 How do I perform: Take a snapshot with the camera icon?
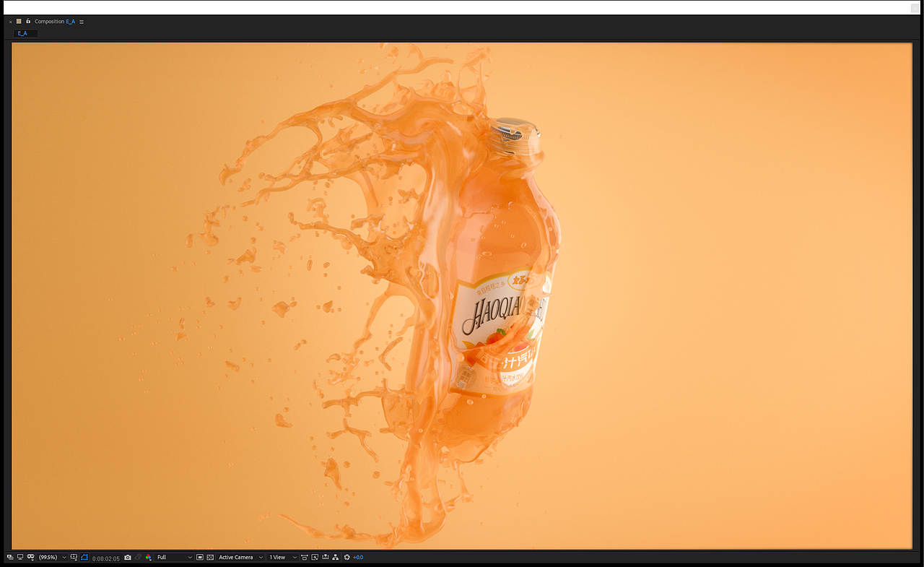[127, 557]
